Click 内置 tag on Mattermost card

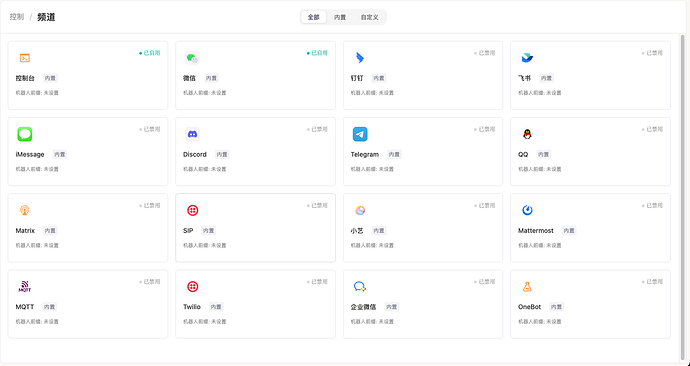pyautogui.click(x=569, y=231)
